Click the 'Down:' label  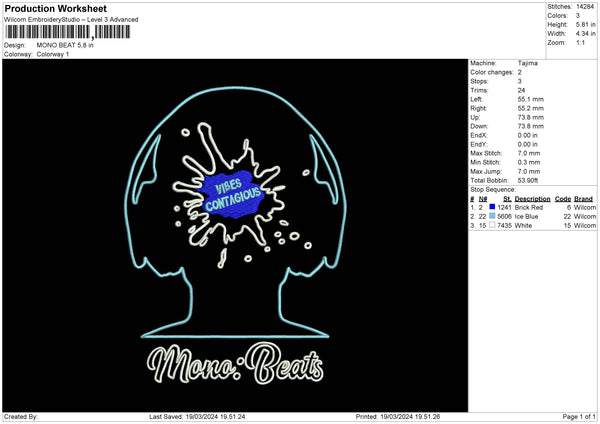(479, 126)
